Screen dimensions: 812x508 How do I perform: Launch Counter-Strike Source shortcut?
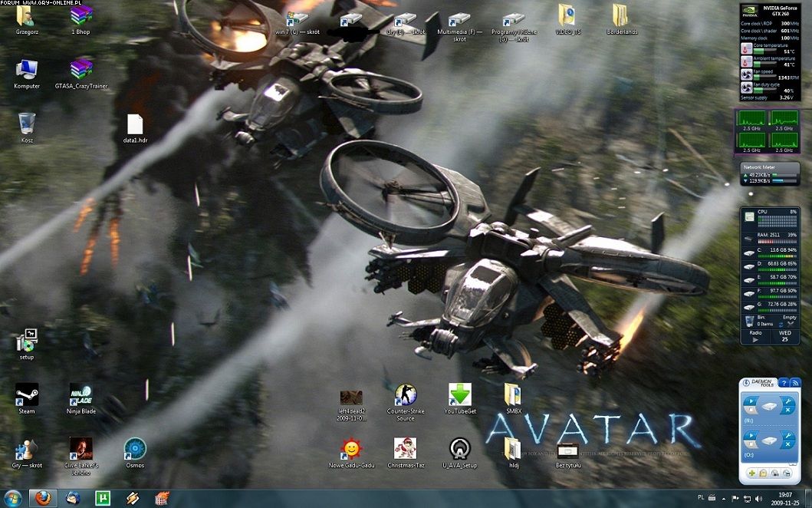point(406,402)
